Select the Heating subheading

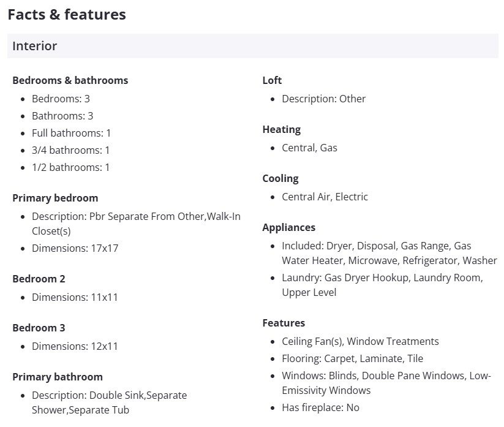tap(282, 129)
